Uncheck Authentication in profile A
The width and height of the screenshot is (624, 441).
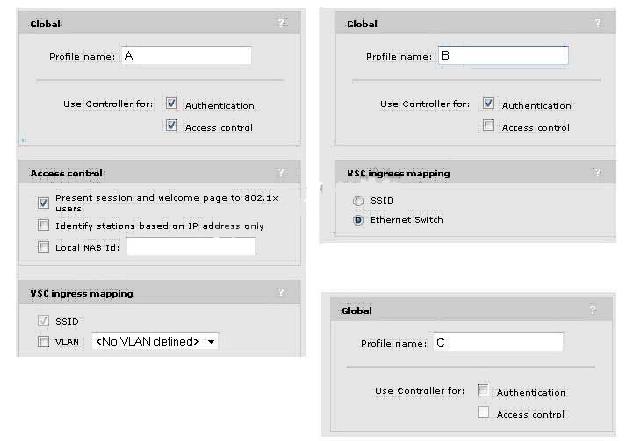coord(172,103)
